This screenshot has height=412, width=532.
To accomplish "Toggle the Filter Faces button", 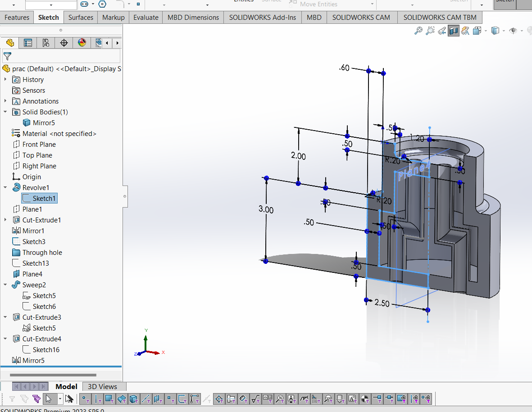I will [109, 399].
